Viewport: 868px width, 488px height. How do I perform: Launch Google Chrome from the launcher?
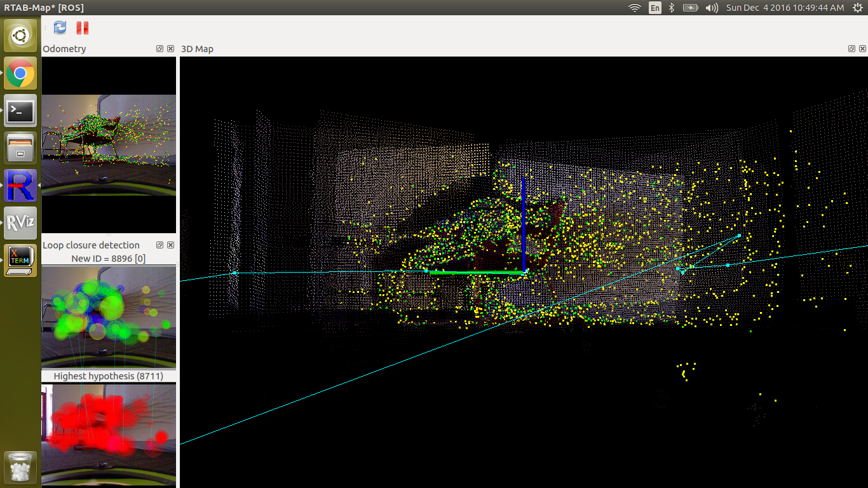(20, 74)
